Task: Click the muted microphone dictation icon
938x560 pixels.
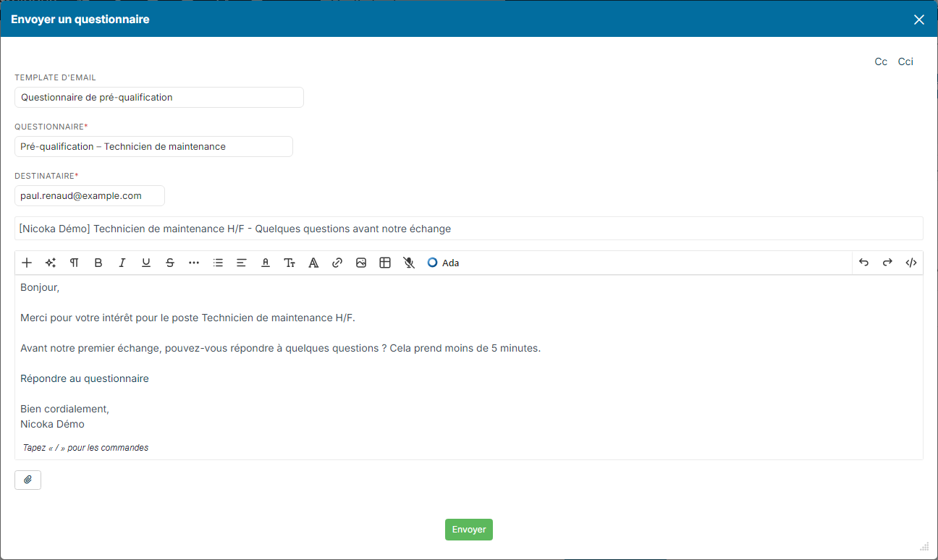Action: click(409, 263)
